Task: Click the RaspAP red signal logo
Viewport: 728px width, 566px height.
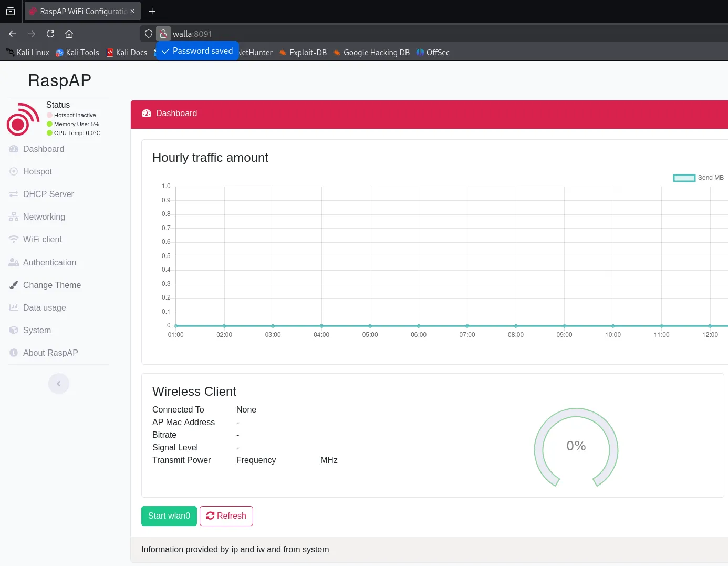Action: click(23, 119)
